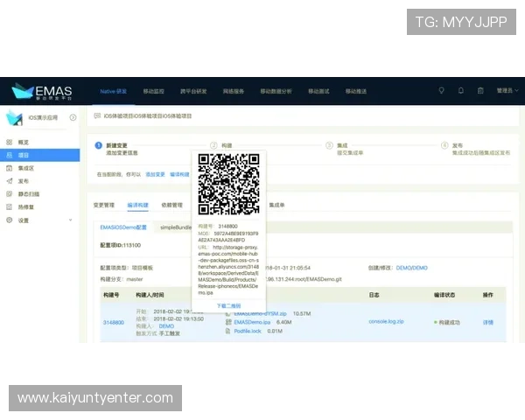Click the file icon beside Podfile.lock
The width and height of the screenshot is (525, 420).
coord(228,331)
